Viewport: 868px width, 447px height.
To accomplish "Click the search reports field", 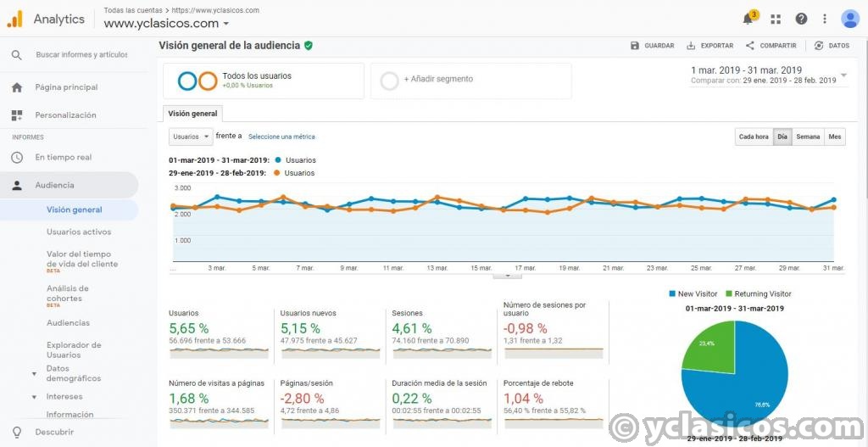I will click(81, 55).
